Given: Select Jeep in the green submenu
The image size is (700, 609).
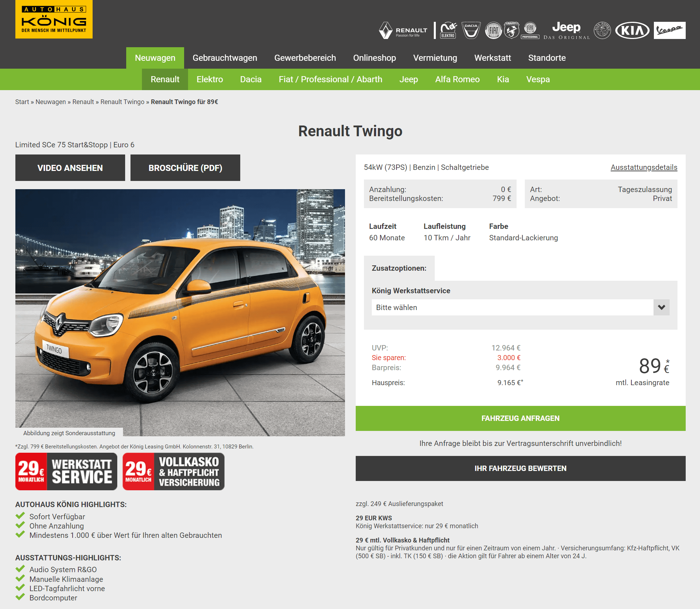Looking at the screenshot, I should (x=409, y=79).
